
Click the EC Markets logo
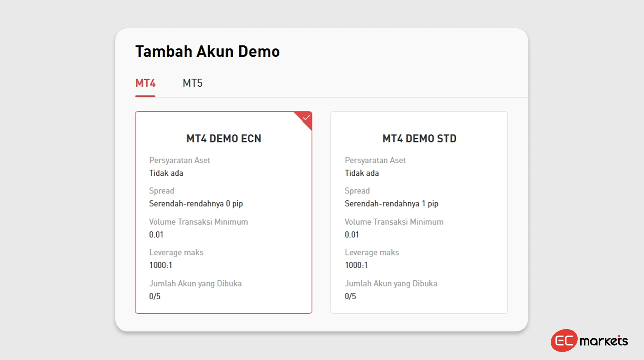click(x=589, y=341)
